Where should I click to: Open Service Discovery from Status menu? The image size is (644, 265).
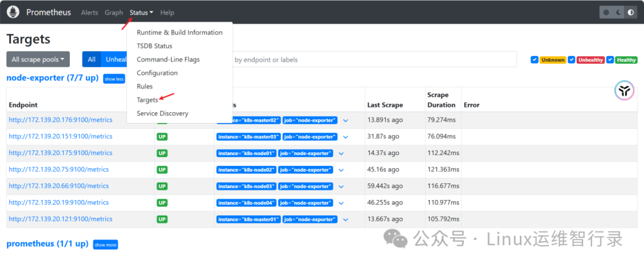point(162,113)
